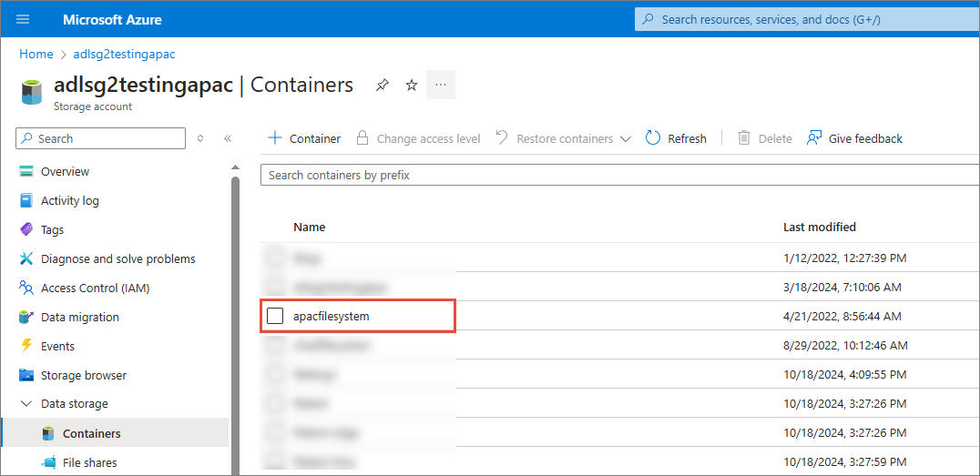The width and height of the screenshot is (980, 476).
Task: Open Give feedback from the toolbar
Action: click(854, 138)
